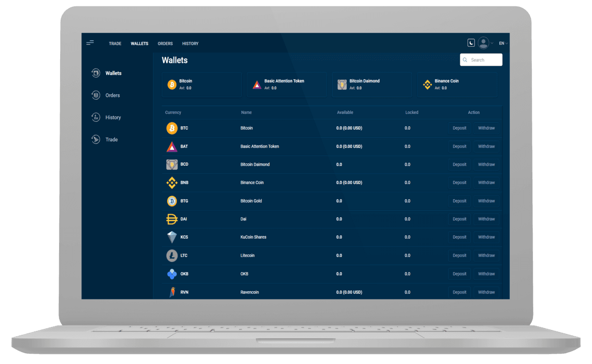Click the KCS diamond icon
This screenshot has width=592, height=364.
click(x=172, y=237)
